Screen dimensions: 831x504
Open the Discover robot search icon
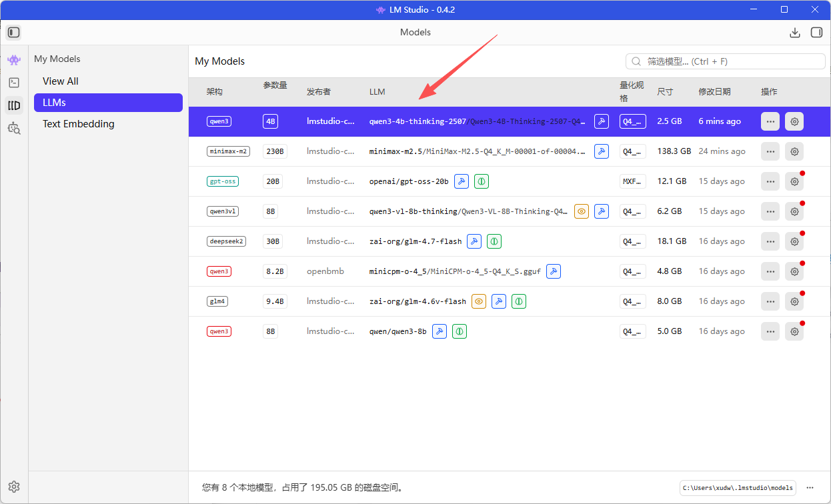14,128
